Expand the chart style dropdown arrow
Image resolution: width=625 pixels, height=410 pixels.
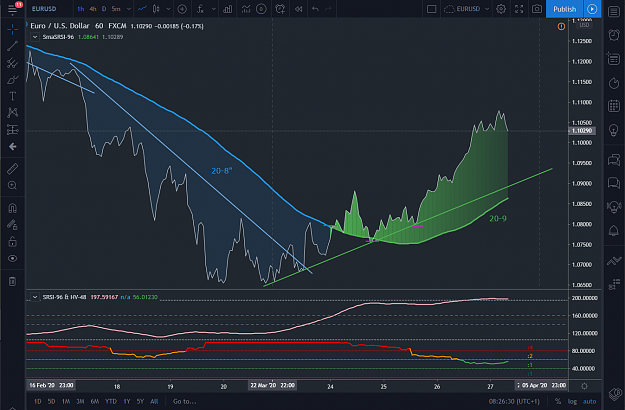[168, 9]
